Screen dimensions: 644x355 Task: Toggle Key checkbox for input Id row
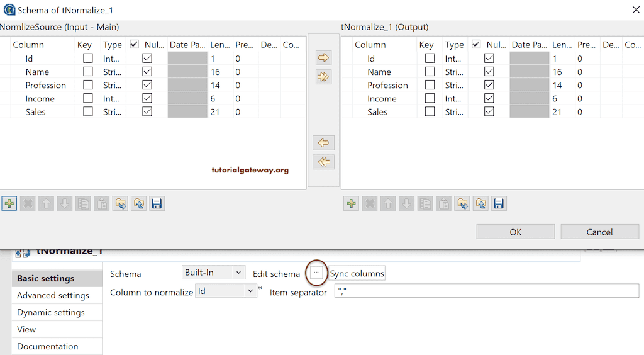[x=88, y=59]
